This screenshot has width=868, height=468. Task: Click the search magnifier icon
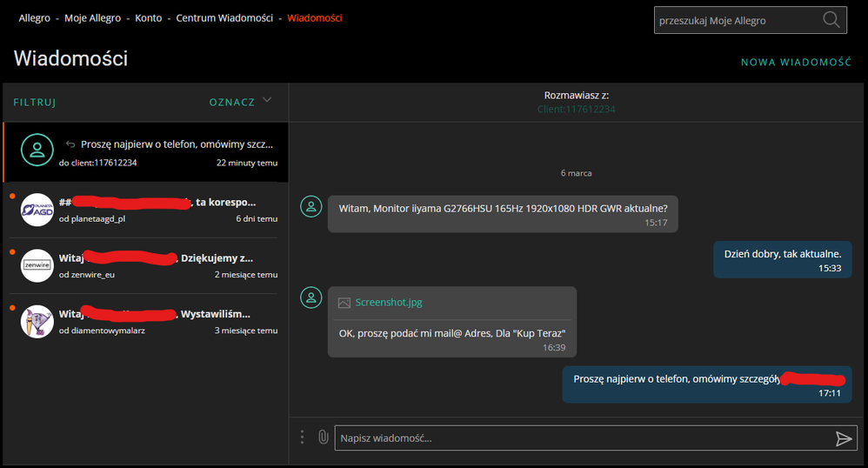tap(831, 20)
